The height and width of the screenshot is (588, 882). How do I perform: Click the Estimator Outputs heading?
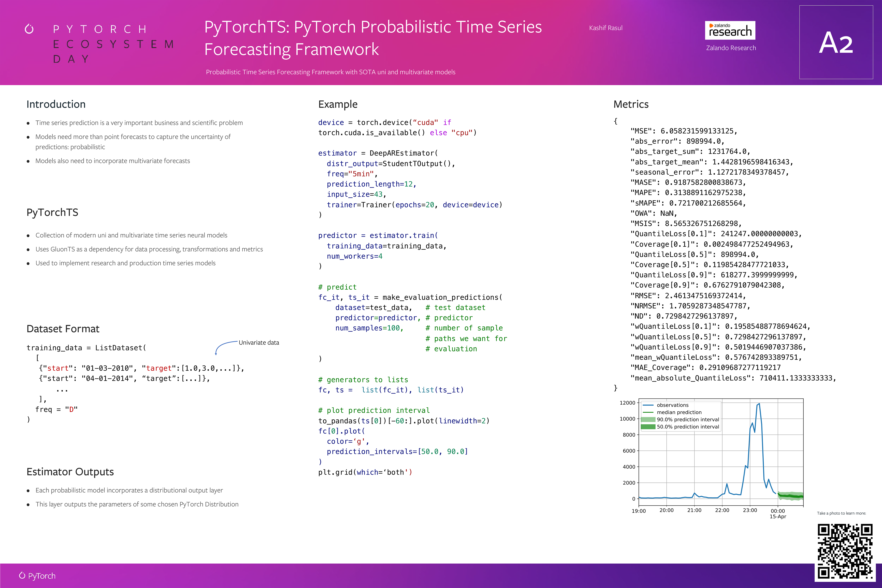click(x=70, y=472)
